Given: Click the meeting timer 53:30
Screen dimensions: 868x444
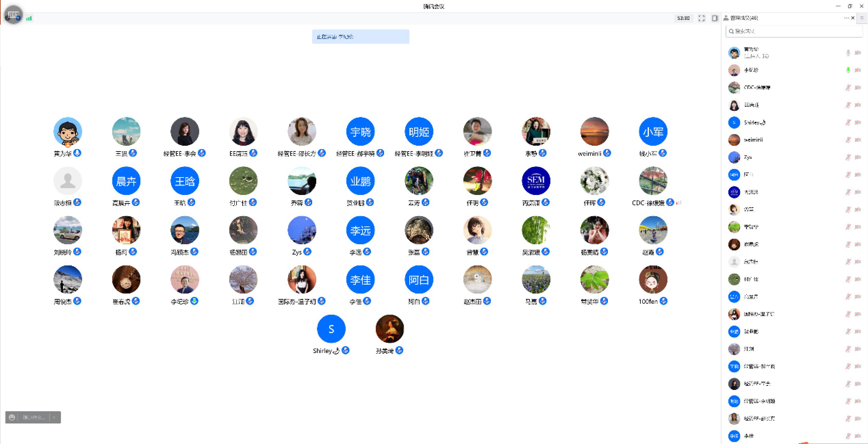Looking at the screenshot, I should [683, 18].
